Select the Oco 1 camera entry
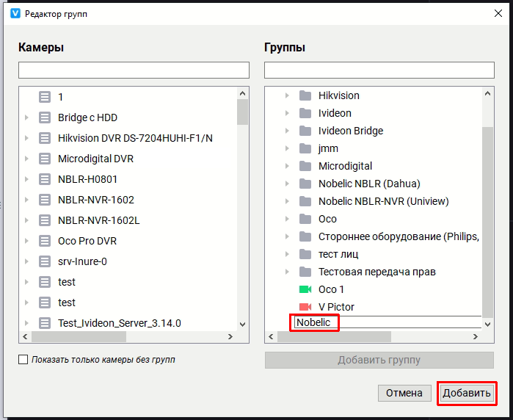Image resolution: width=513 pixels, height=420 pixels. point(331,289)
